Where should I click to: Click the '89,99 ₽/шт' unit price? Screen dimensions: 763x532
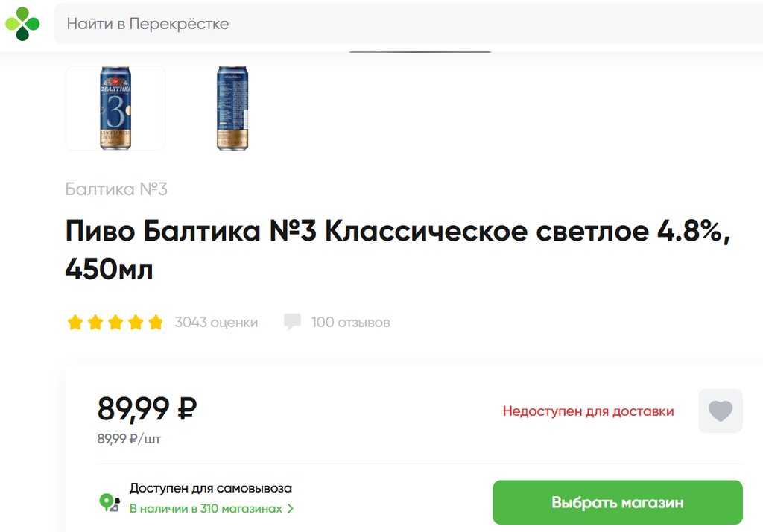click(129, 440)
